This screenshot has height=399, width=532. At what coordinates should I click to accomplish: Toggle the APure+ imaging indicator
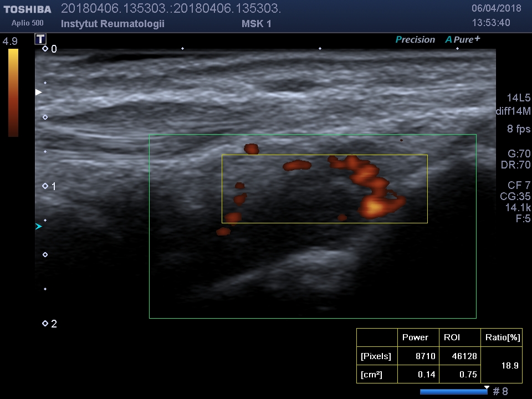463,39
